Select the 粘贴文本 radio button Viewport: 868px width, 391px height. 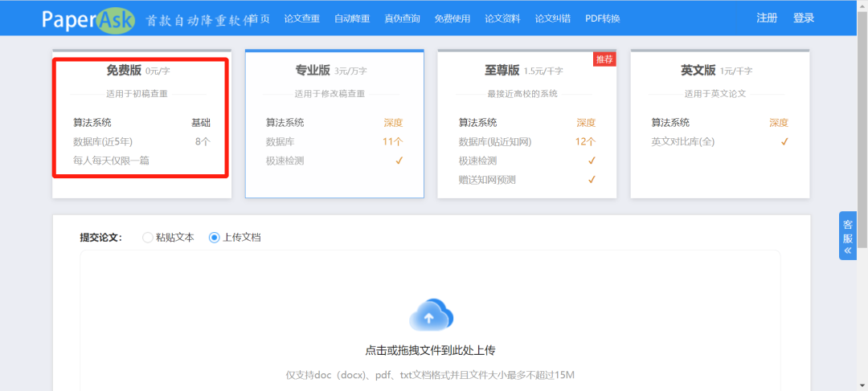[147, 238]
